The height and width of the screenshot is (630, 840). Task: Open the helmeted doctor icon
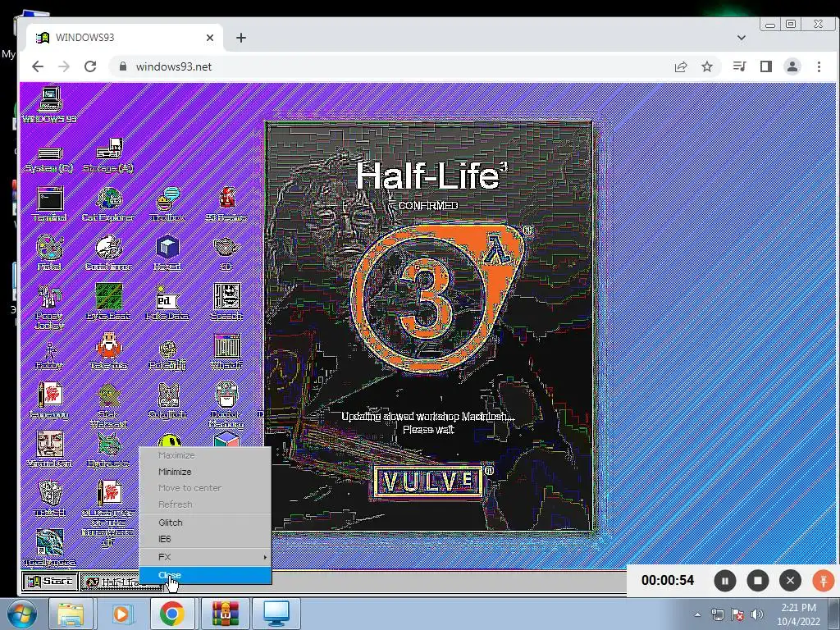coord(226,405)
